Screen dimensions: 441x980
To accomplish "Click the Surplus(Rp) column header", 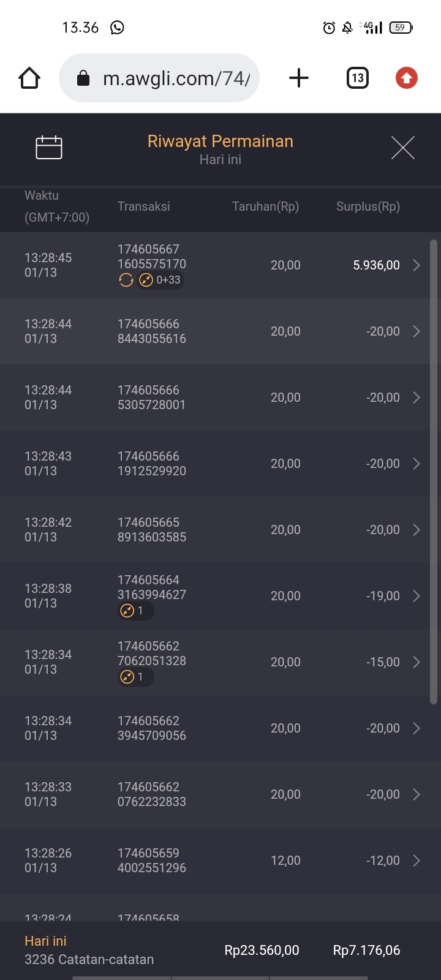I will (x=367, y=206).
